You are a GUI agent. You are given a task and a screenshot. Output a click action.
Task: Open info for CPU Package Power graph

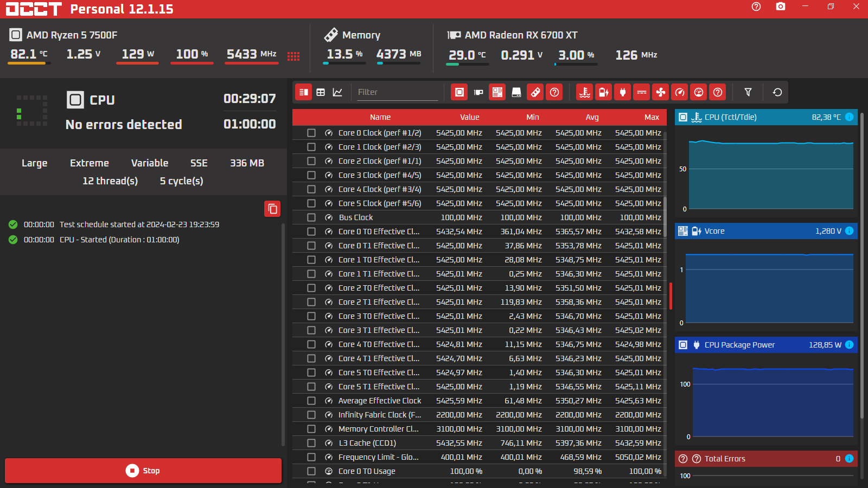(x=850, y=345)
